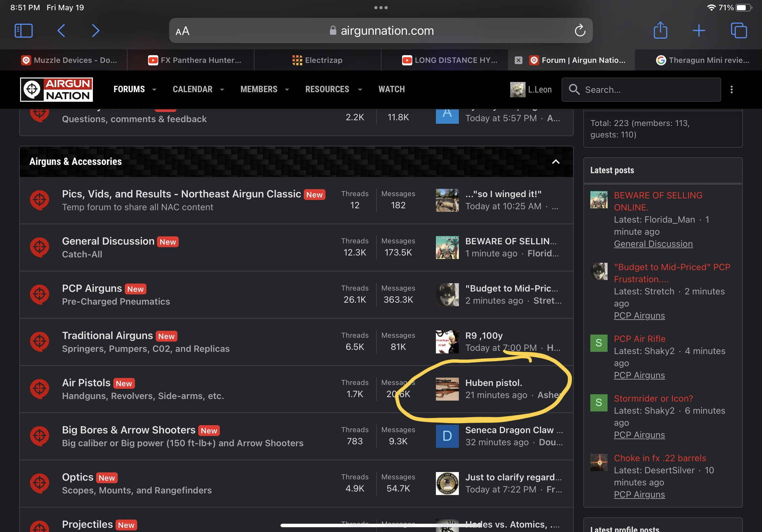Open the Traditional Airguns forum
Image resolution: width=762 pixels, height=532 pixels.
[108, 336]
